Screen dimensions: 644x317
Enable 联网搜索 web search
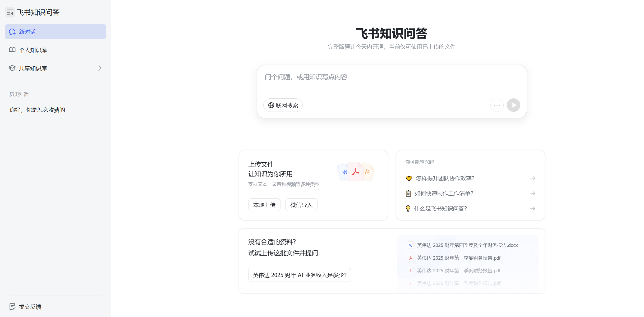283,105
